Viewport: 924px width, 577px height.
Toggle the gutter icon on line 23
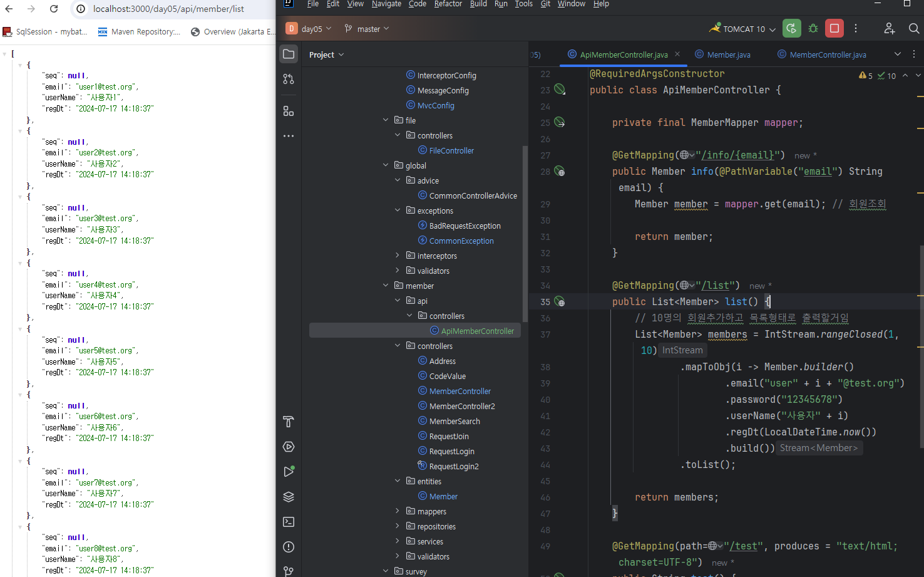pos(560,90)
